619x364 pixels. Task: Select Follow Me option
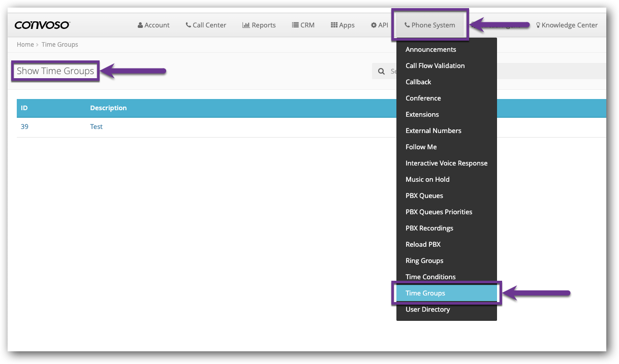click(x=446, y=147)
